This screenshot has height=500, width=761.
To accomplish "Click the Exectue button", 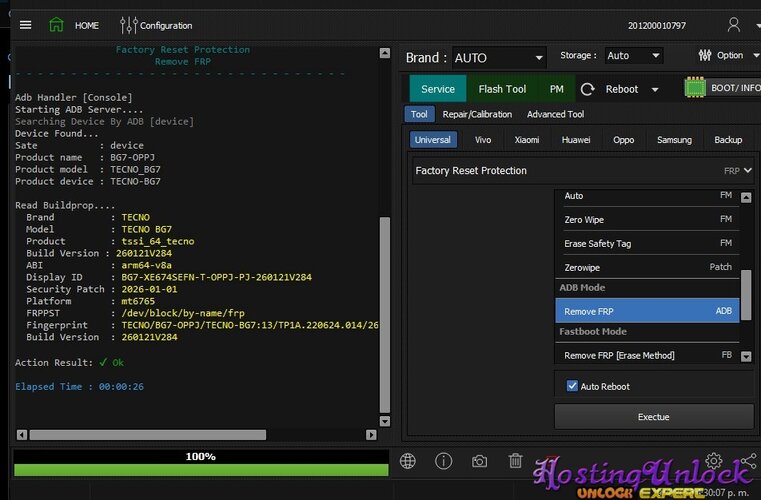I will pyautogui.click(x=654, y=416).
